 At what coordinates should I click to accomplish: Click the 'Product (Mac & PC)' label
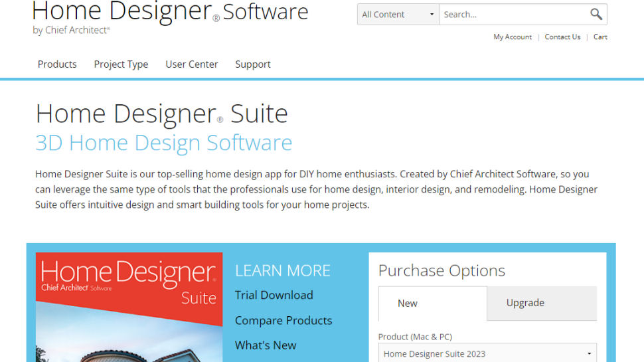[415, 337]
